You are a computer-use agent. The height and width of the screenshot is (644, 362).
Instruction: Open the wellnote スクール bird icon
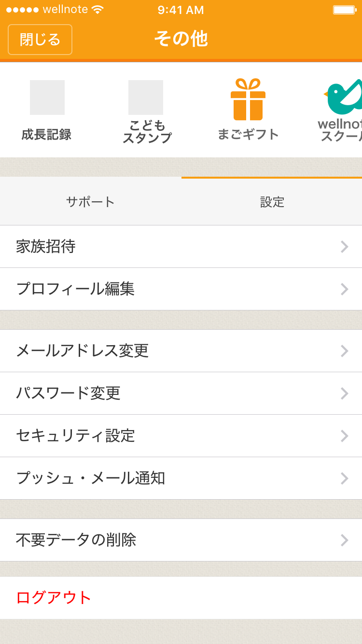(344, 97)
